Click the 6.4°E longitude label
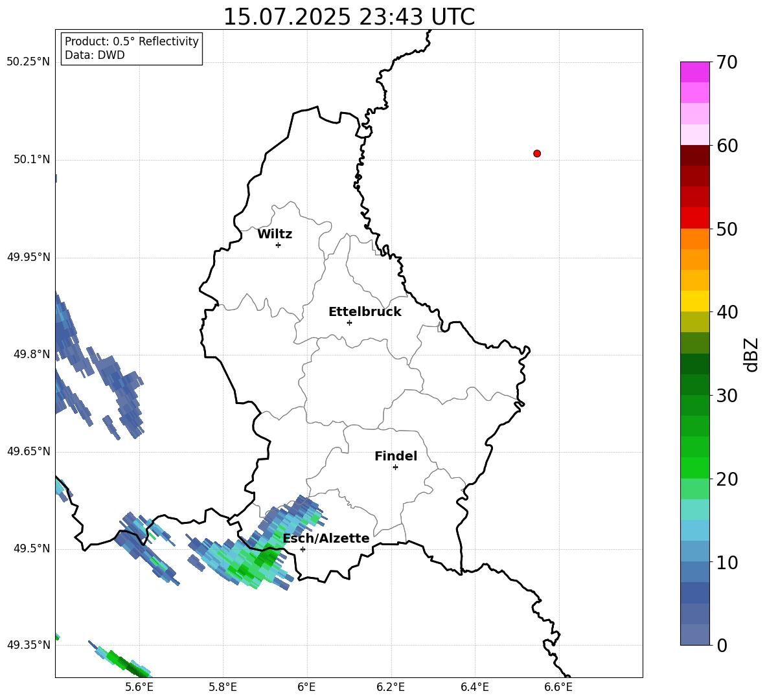 tap(474, 687)
